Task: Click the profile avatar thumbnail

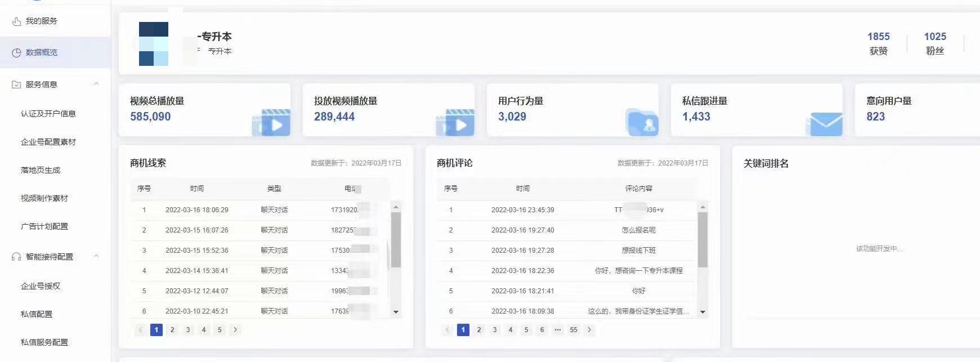Action: (x=154, y=44)
